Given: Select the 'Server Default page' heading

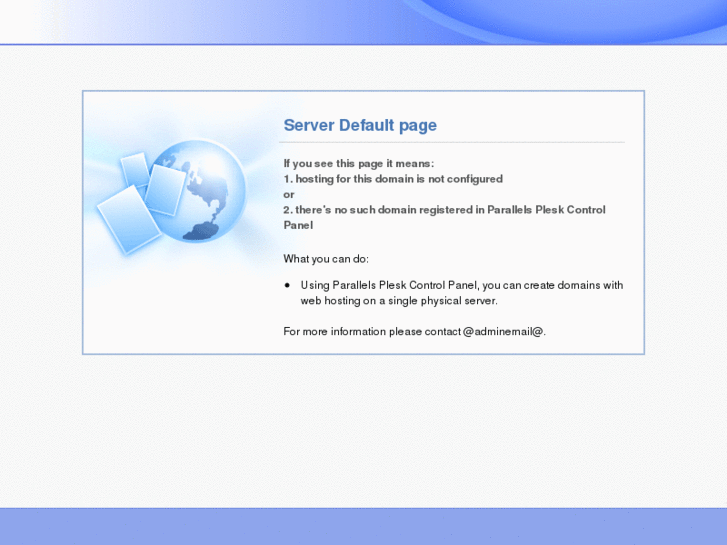Looking at the screenshot, I should click(x=360, y=125).
